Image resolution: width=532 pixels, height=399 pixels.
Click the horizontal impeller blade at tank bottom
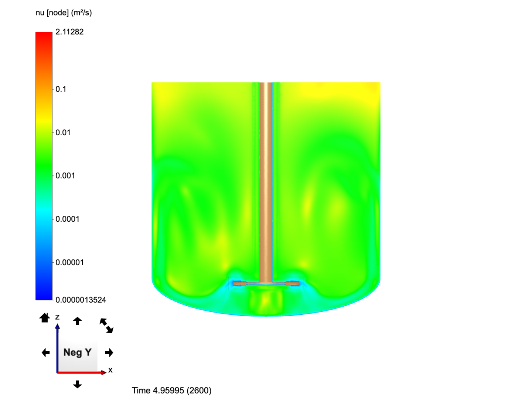pos(266,283)
